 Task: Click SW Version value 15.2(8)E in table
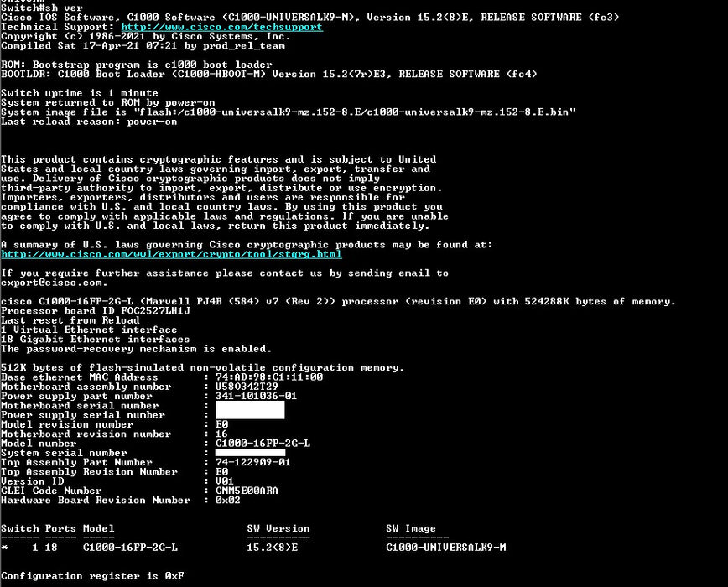pyautogui.click(x=272, y=548)
